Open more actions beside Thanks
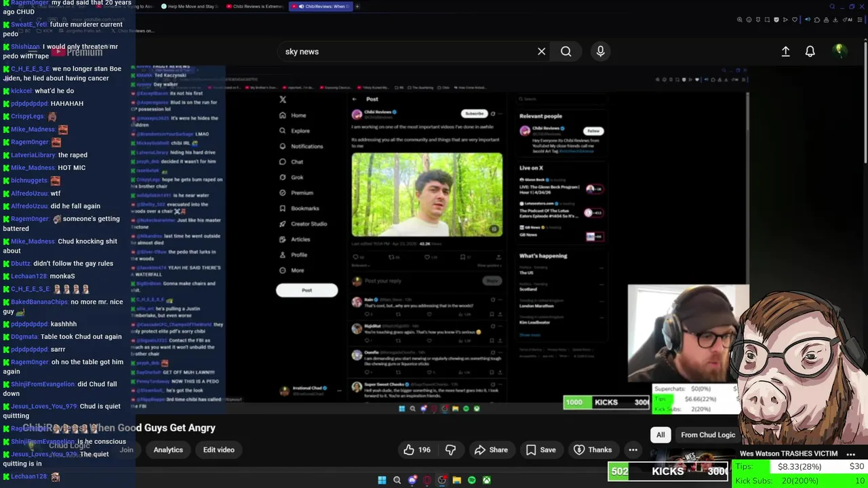The width and height of the screenshot is (868, 488). (633, 449)
